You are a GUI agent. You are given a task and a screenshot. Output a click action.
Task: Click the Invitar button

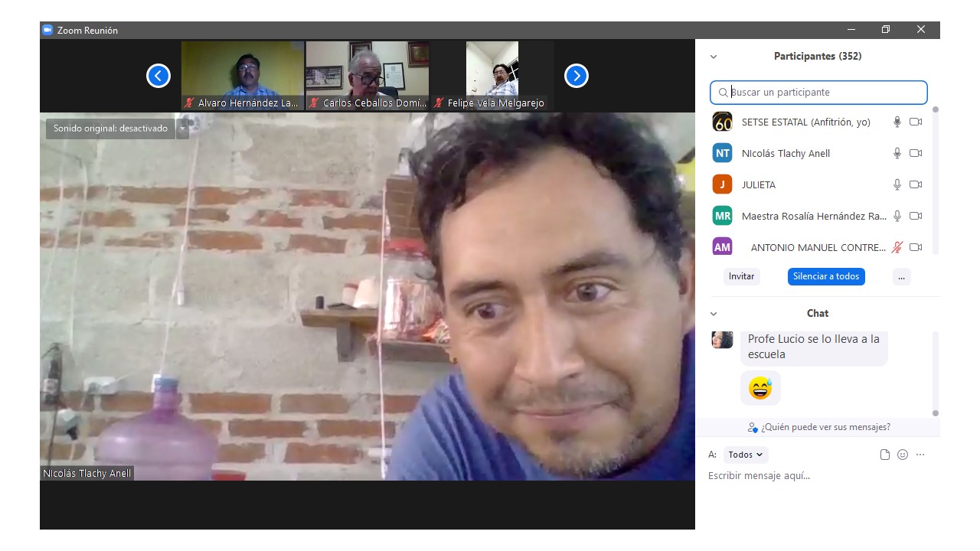pyautogui.click(x=741, y=276)
